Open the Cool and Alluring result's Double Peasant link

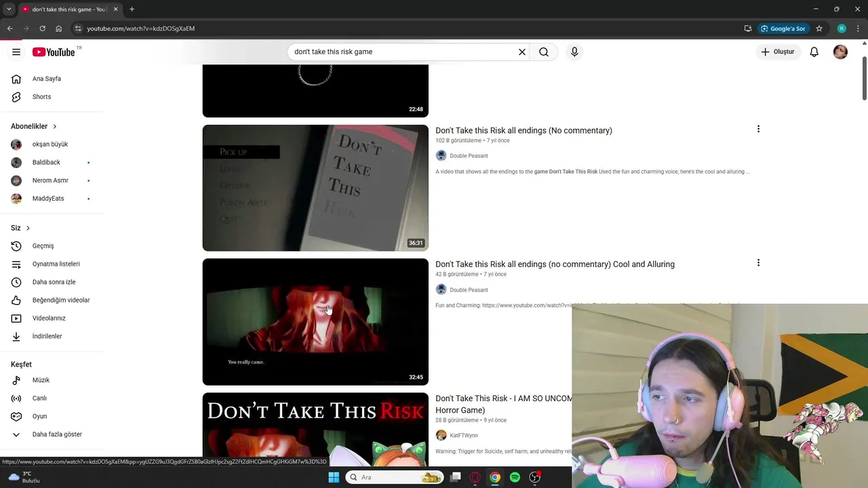469,290
